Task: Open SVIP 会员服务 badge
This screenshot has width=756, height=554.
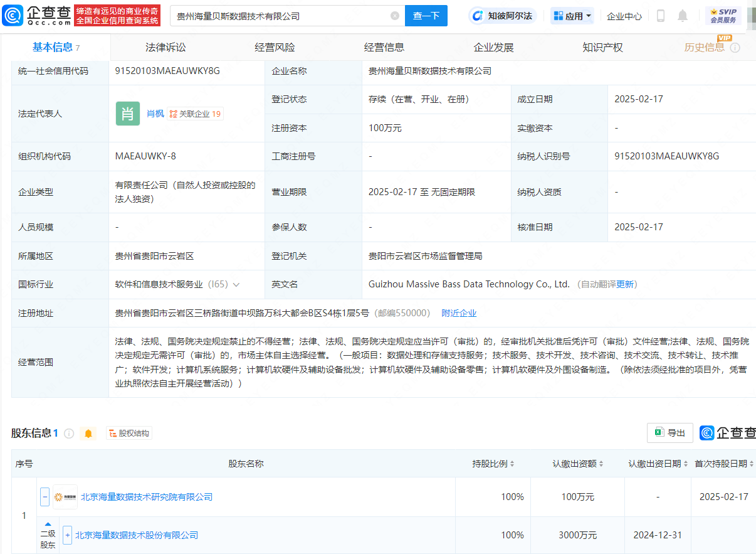Action: [723, 16]
